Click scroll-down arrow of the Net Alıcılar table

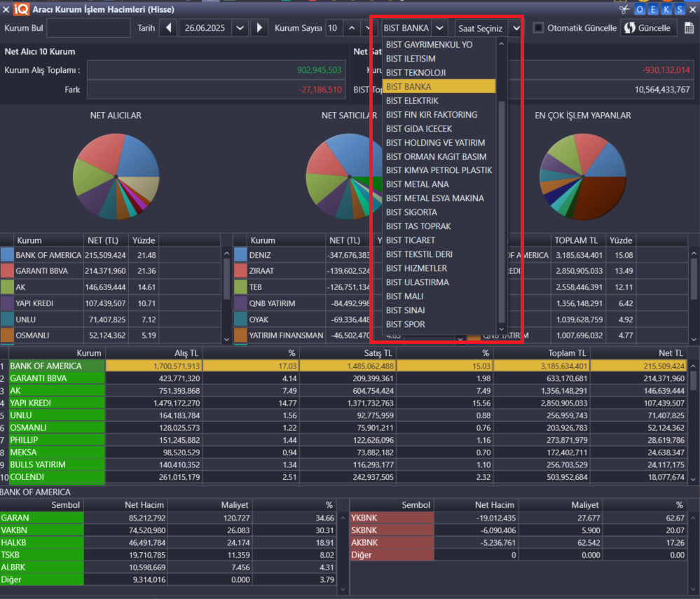[226, 339]
